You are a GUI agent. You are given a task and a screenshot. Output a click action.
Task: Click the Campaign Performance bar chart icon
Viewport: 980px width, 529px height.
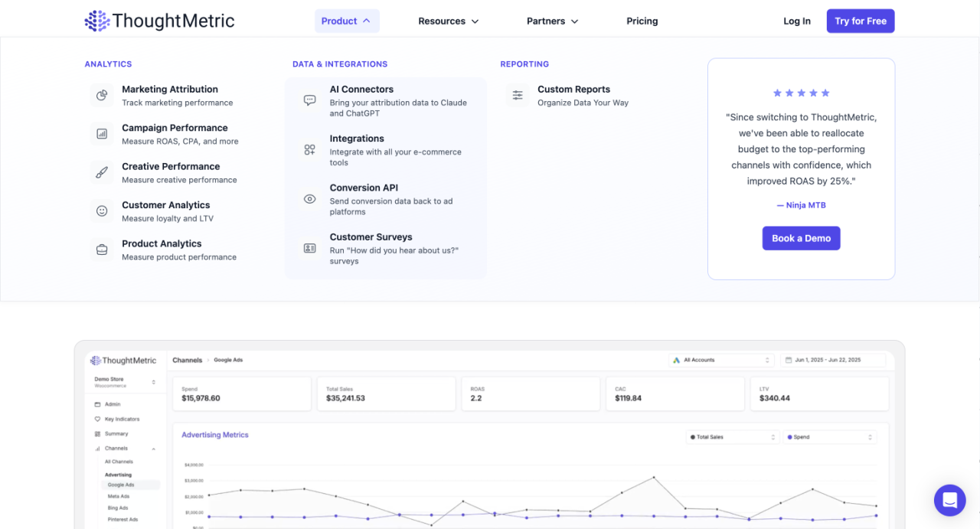(102, 133)
